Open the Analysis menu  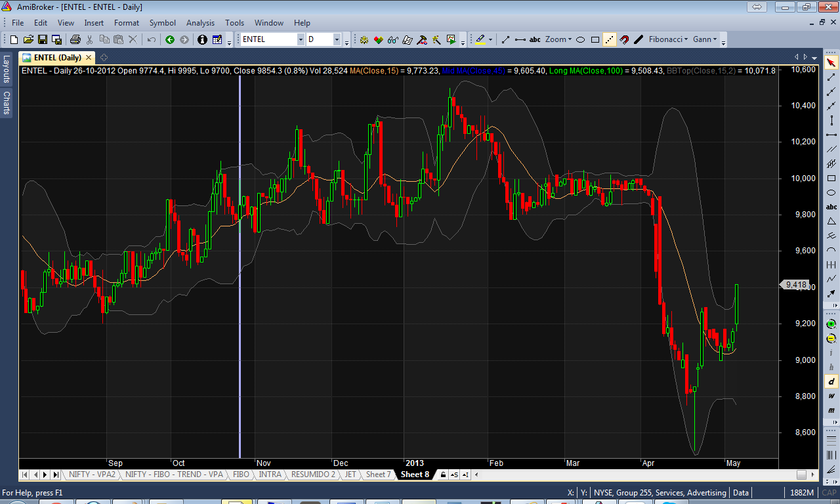tap(200, 23)
